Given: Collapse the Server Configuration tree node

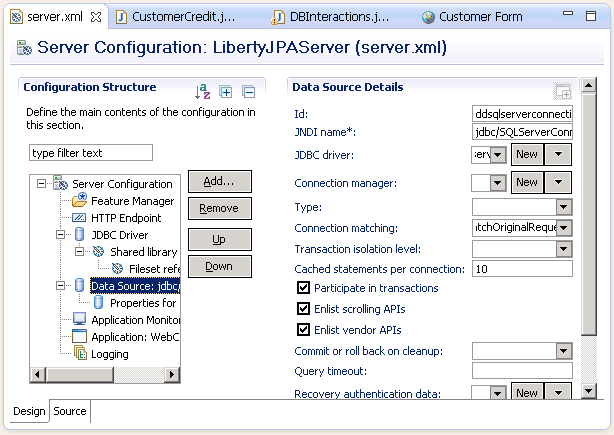Looking at the screenshot, I should coord(41,184).
